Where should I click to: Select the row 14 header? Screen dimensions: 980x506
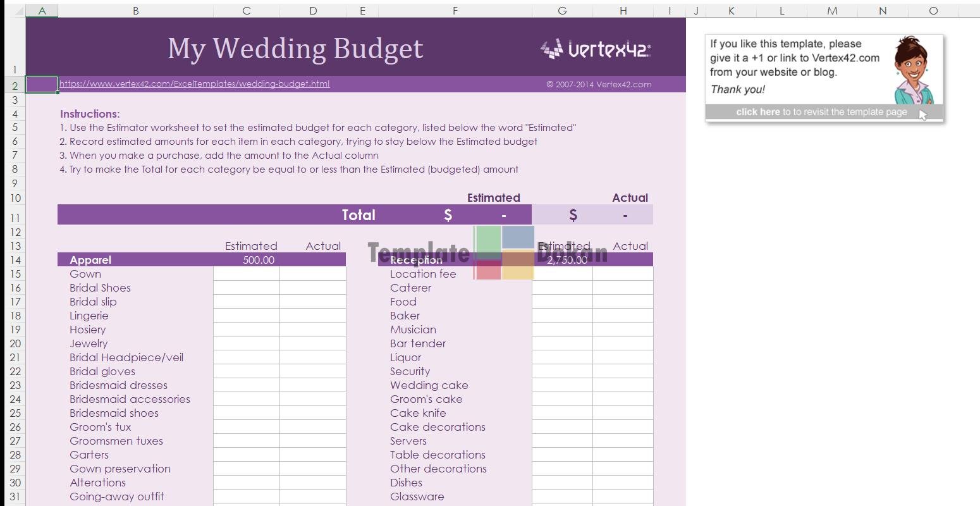15,260
